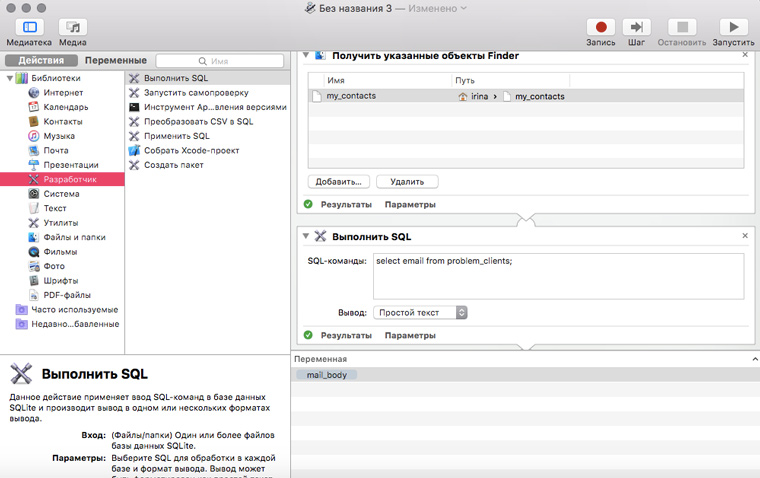Close the Выполнить SQL action
Screen dimensions: 760x478
pos(745,235)
